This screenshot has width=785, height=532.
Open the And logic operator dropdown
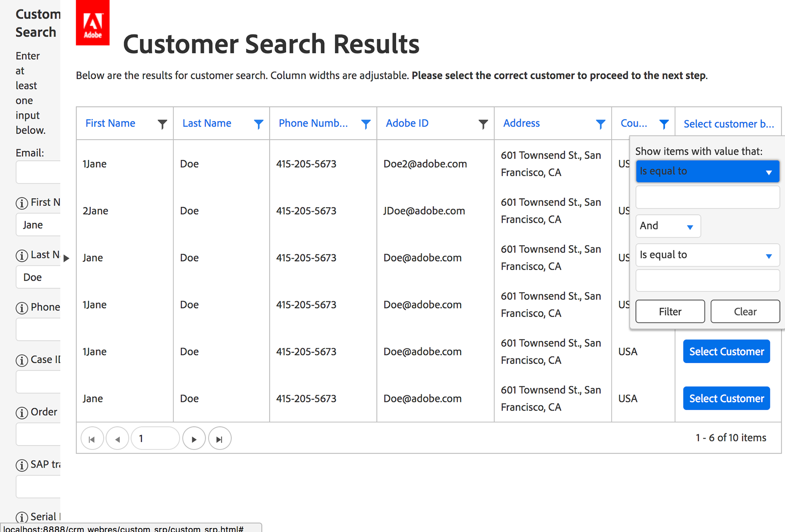[x=668, y=226]
